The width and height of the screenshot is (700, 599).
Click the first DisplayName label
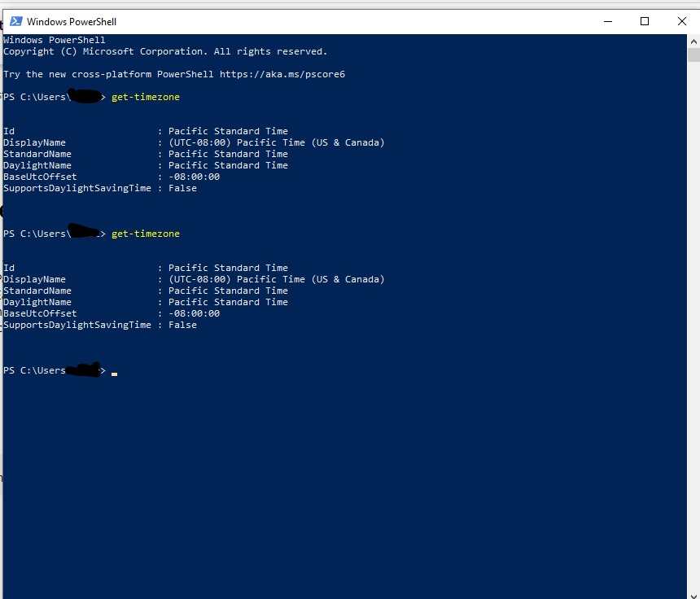(34, 142)
